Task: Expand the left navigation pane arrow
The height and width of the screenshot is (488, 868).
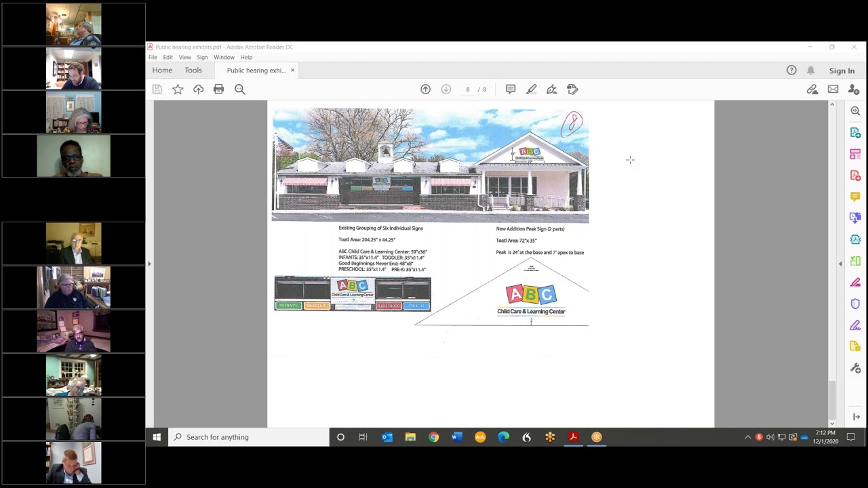Action: (x=149, y=264)
